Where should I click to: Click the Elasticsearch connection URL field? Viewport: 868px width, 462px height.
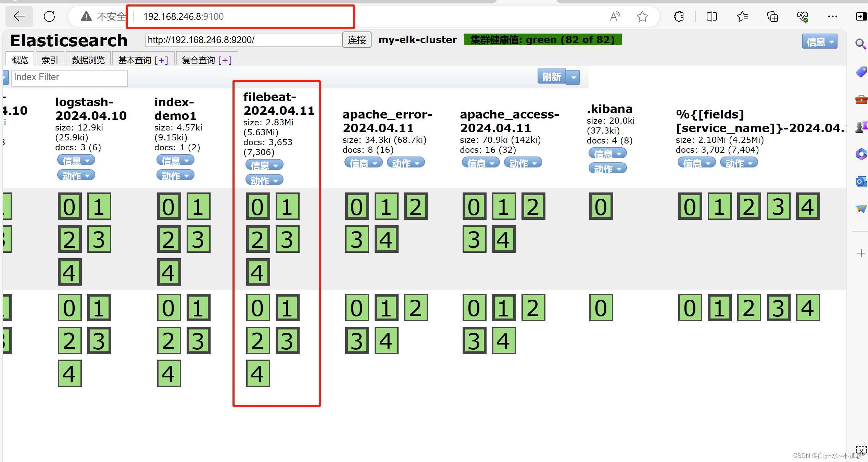tap(244, 40)
